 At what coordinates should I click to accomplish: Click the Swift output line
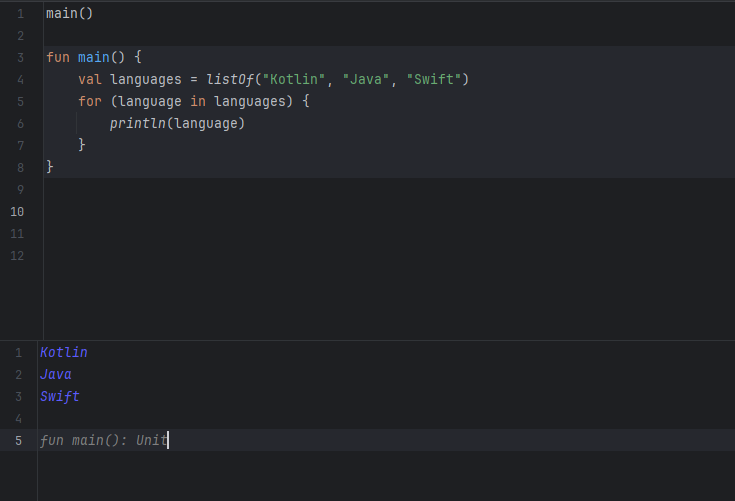[x=60, y=396]
